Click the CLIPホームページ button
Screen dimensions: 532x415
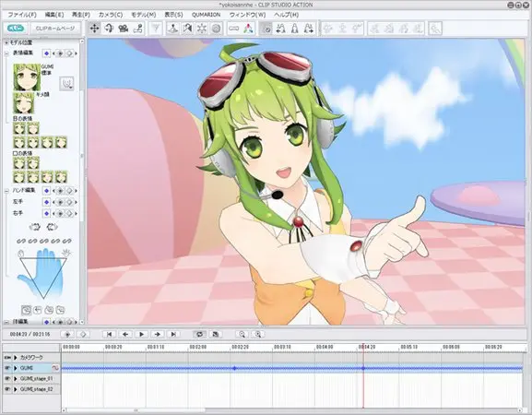55,29
